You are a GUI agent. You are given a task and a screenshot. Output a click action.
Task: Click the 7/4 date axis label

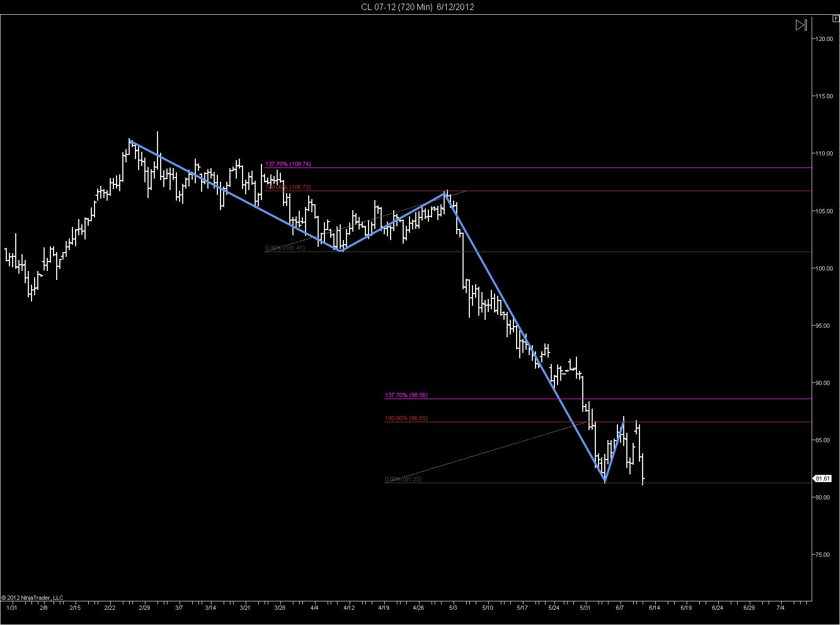click(781, 608)
